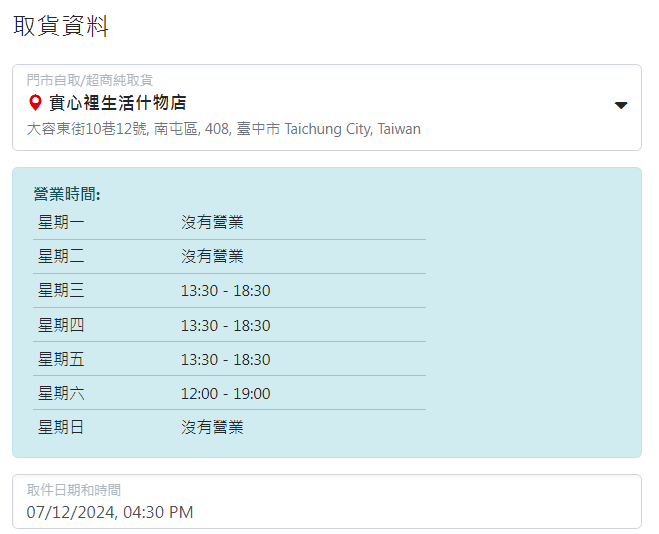Click 星期一 沒有營業 status text
This screenshot has width=659, height=534.
tap(212, 222)
